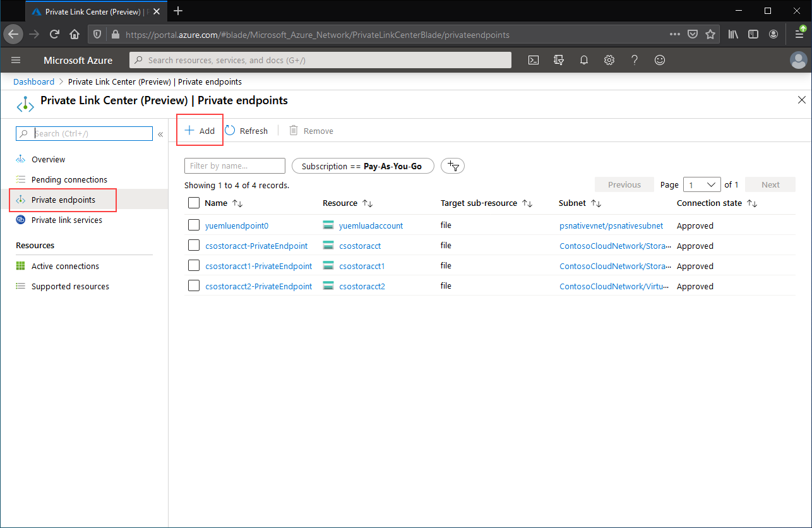Open Cloud Shell from the top bar

[x=534, y=60]
